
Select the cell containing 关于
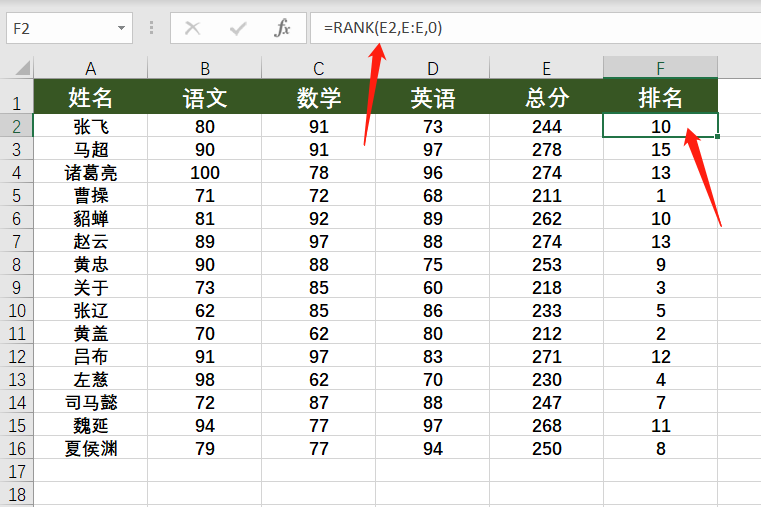pos(90,287)
